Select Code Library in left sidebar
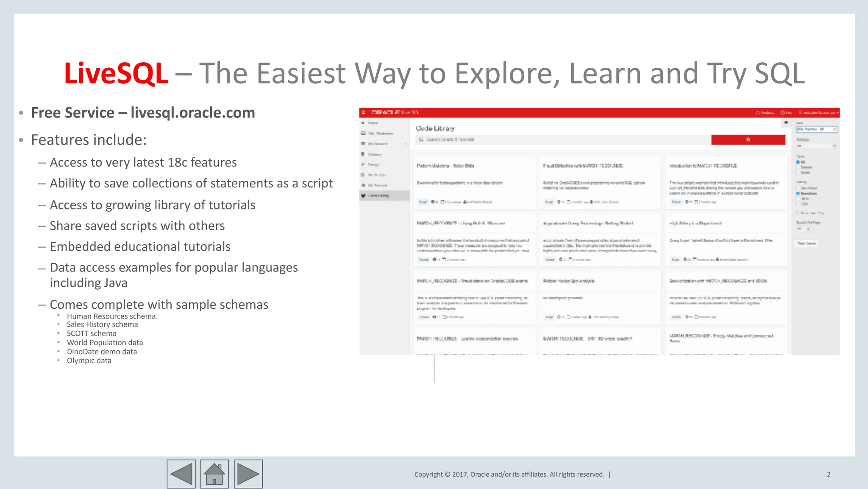Viewport: 868px width, 489px height. [x=378, y=196]
